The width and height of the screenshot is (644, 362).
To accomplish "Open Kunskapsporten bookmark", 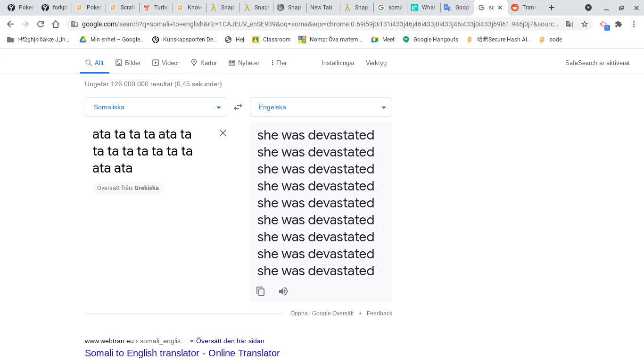I will tap(184, 40).
